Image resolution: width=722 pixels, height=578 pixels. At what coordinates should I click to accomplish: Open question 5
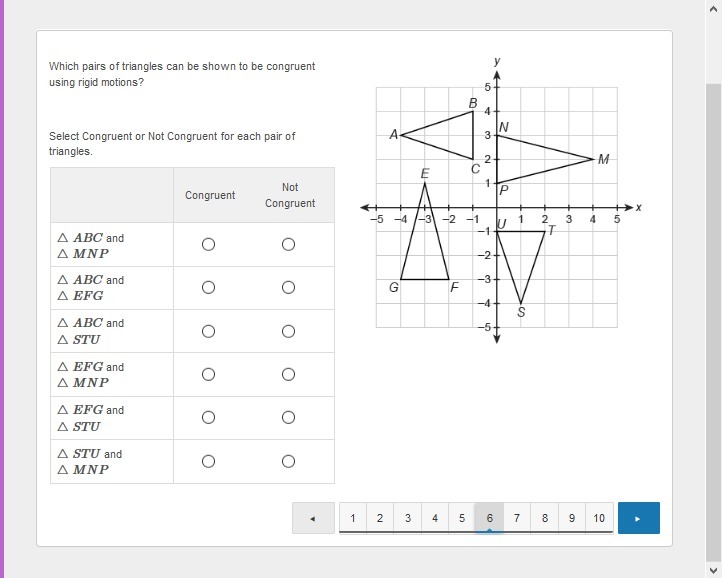click(462, 518)
